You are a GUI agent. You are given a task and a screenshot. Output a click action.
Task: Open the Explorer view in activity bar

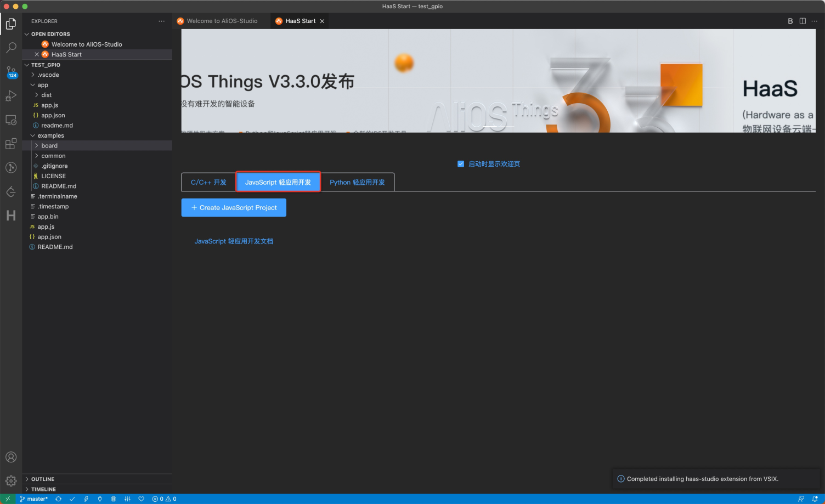tap(11, 24)
